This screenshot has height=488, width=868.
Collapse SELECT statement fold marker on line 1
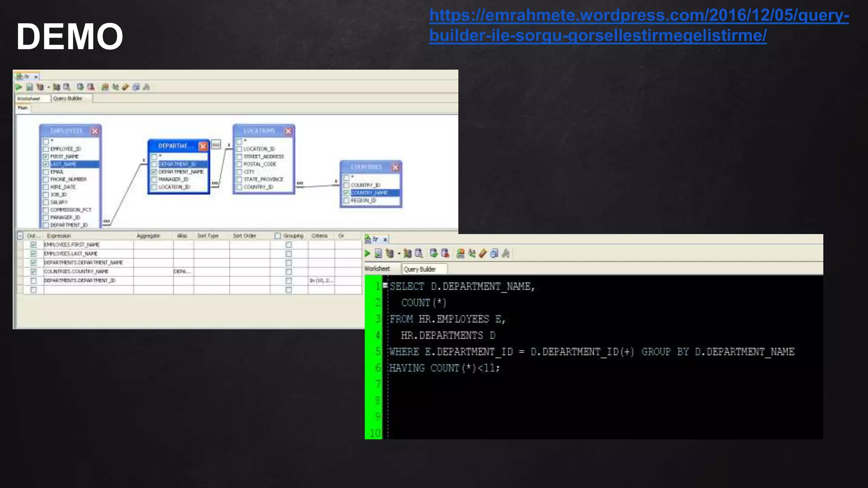[x=385, y=286]
